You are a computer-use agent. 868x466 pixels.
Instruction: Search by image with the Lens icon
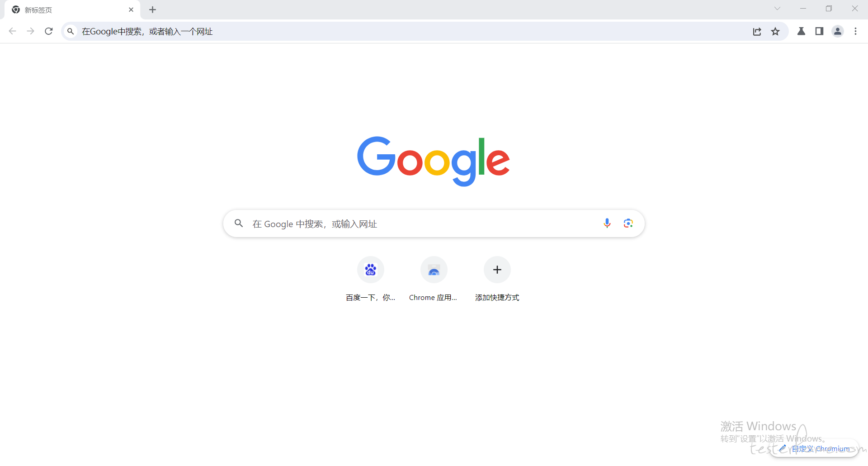628,223
